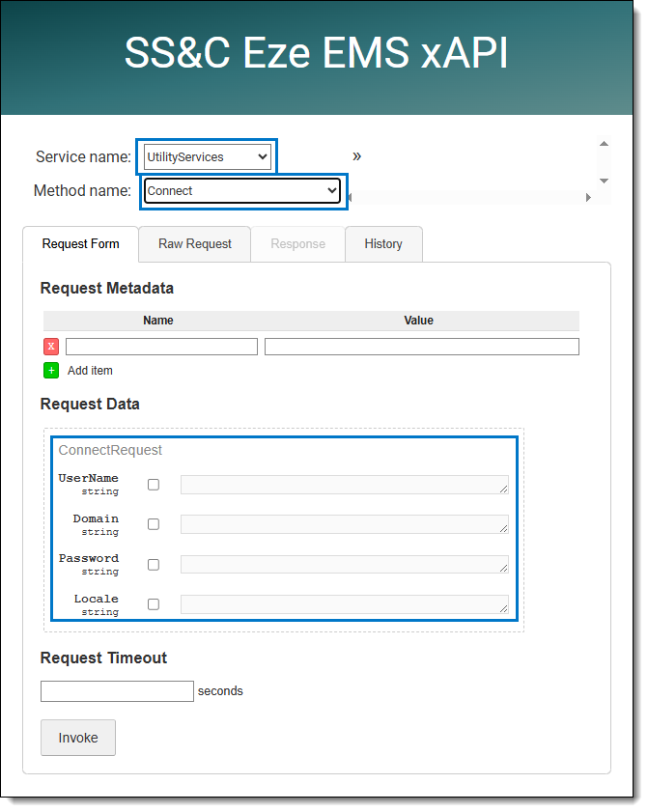This screenshot has height=812, width=648.
Task: Click the description panel scroll up arrow
Action: [x=604, y=144]
